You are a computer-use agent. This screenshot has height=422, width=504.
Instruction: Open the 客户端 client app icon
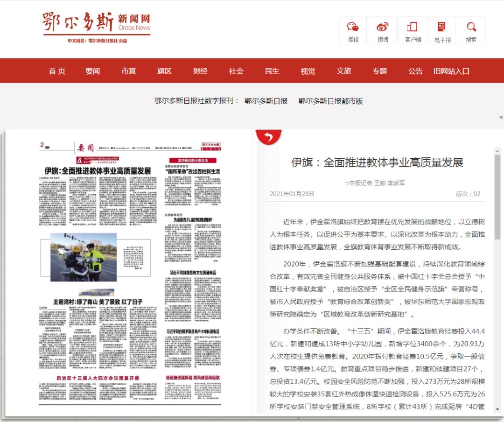click(x=413, y=31)
